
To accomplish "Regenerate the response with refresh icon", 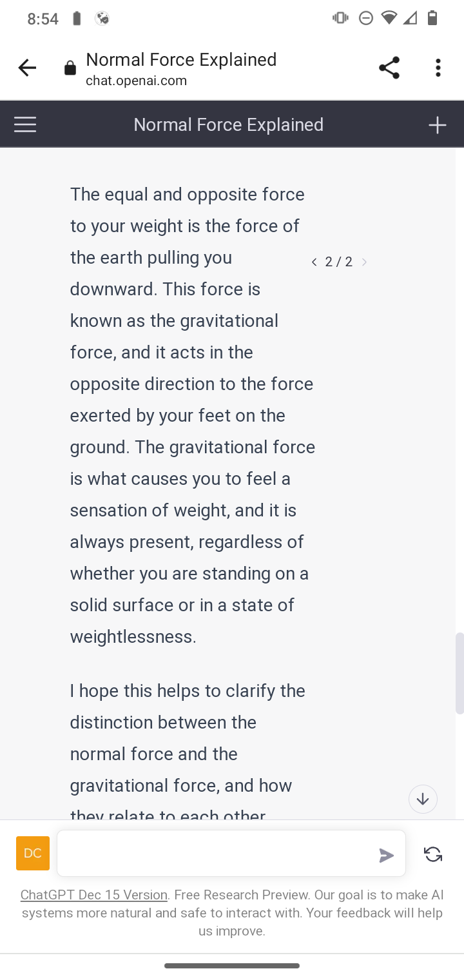I will tap(433, 854).
